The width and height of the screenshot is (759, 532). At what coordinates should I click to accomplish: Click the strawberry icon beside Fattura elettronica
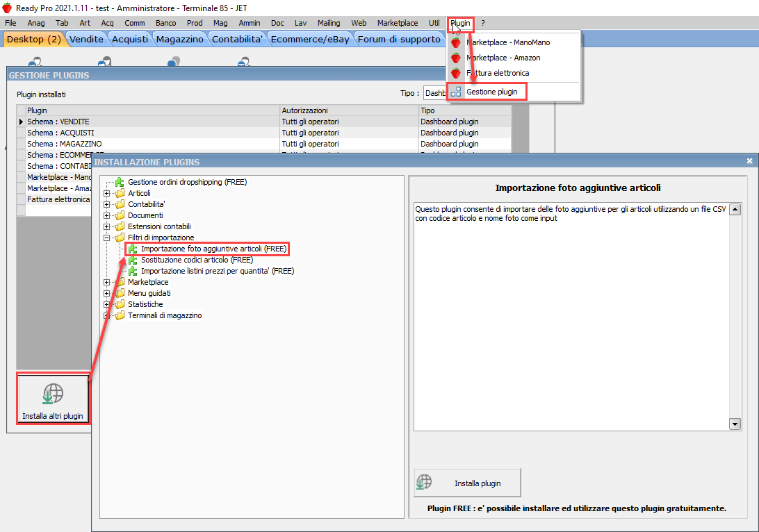pyautogui.click(x=455, y=73)
